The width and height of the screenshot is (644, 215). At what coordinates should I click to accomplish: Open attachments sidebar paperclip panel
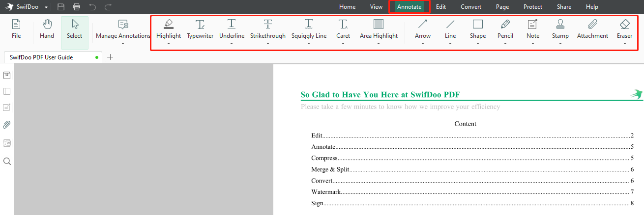[x=7, y=125]
